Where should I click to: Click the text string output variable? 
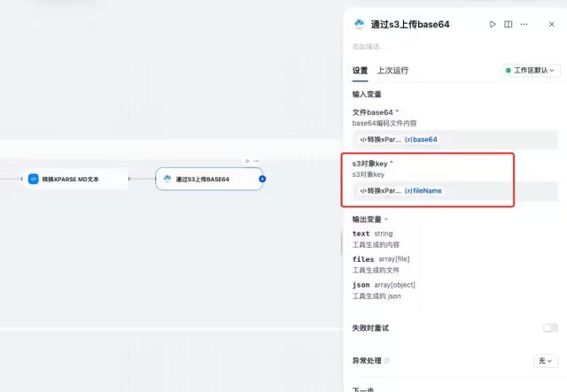372,234
